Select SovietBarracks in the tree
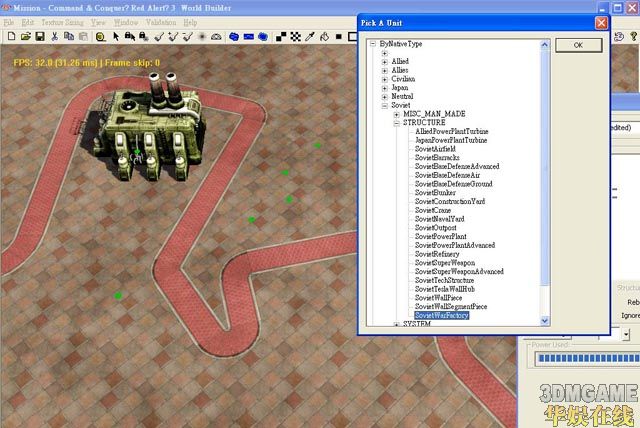The image size is (640, 428). (437, 157)
